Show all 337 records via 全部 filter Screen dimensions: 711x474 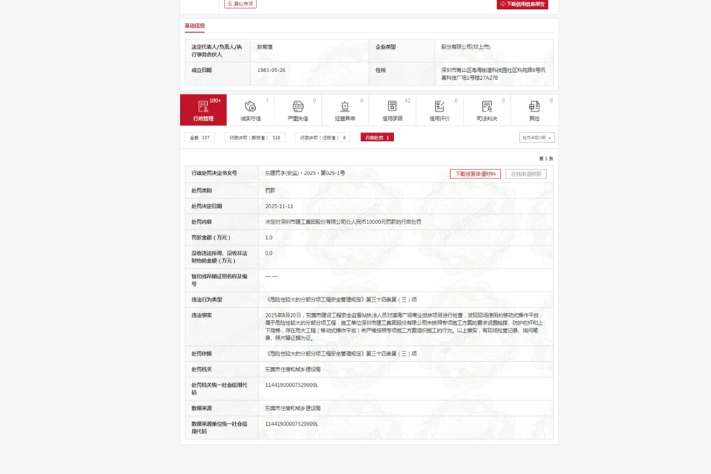tap(201, 137)
